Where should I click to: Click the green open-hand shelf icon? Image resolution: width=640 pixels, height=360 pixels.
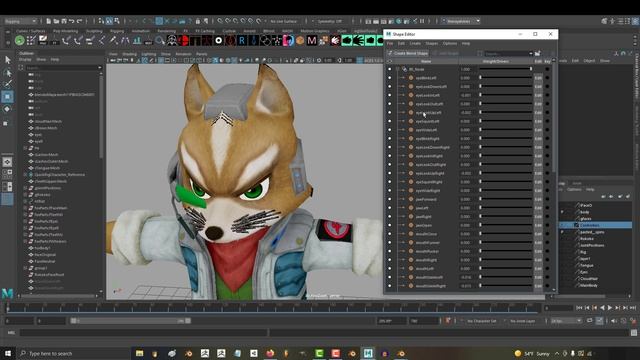(x=358, y=40)
